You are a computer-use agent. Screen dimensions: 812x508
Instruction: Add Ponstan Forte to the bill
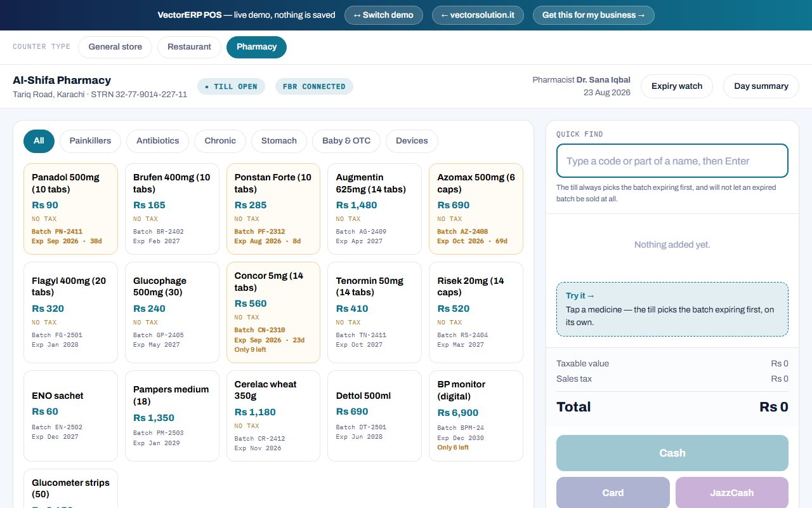pyautogui.click(x=273, y=209)
